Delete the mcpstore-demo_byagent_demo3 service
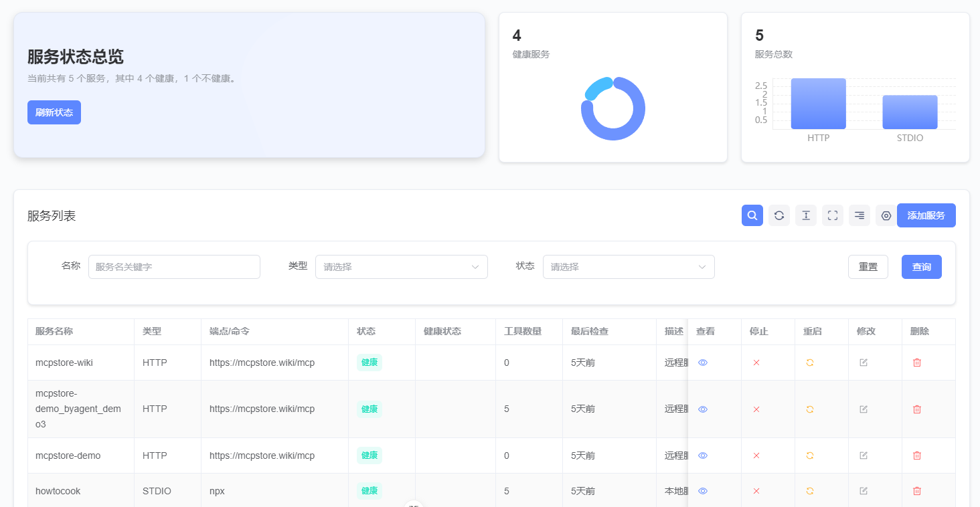This screenshot has height=507, width=980. (917, 409)
